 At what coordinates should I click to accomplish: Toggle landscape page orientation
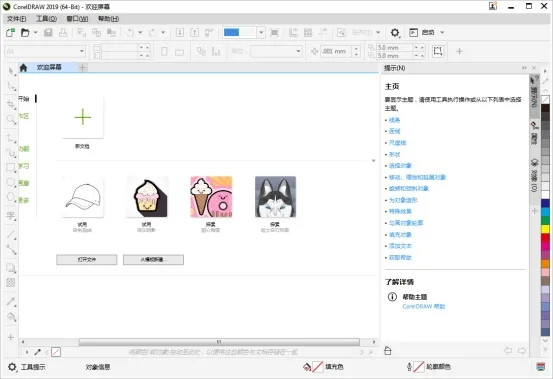coord(179,52)
